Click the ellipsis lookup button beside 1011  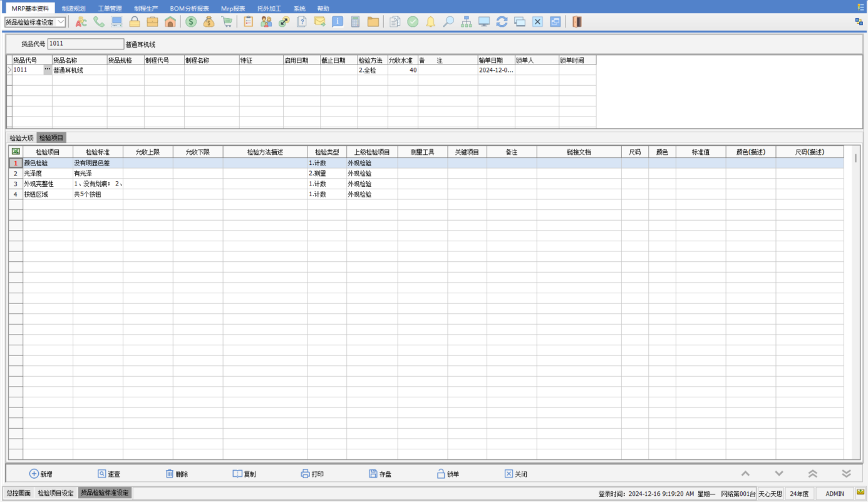[48, 70]
